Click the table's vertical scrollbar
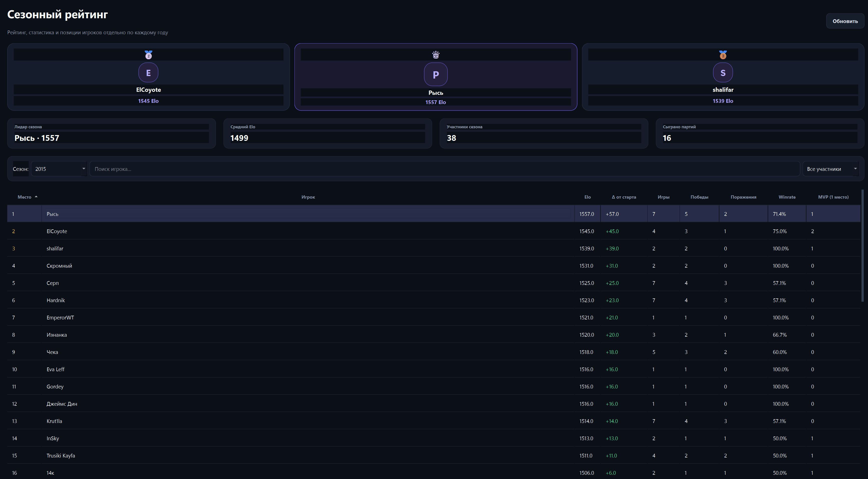This screenshot has width=868, height=479. pyautogui.click(x=862, y=245)
